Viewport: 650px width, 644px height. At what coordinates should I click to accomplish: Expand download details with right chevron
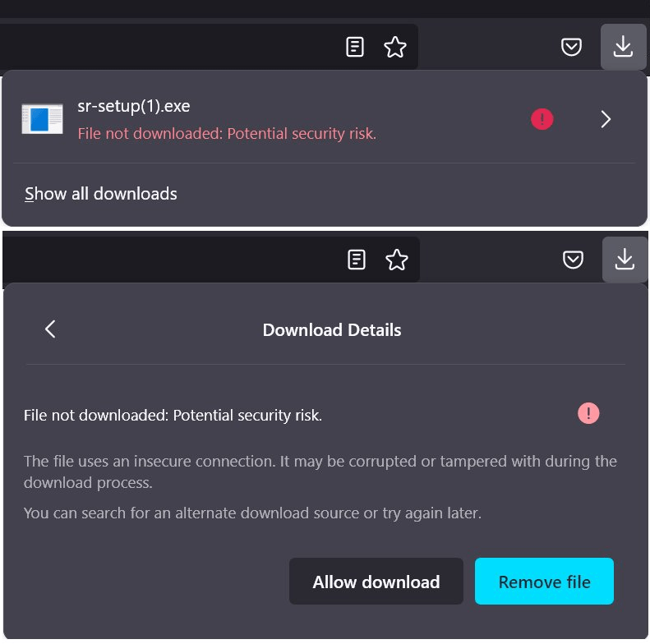coord(606,119)
